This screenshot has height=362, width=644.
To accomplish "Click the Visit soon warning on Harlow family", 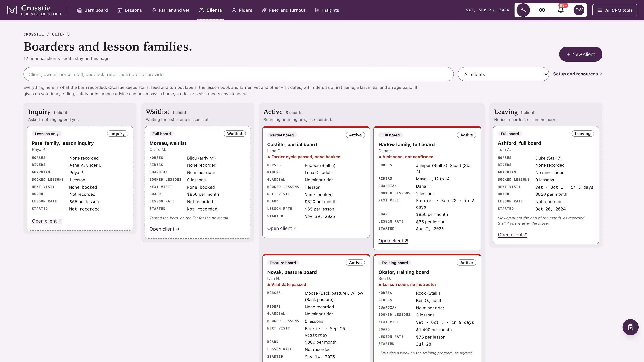I will pyautogui.click(x=406, y=157).
